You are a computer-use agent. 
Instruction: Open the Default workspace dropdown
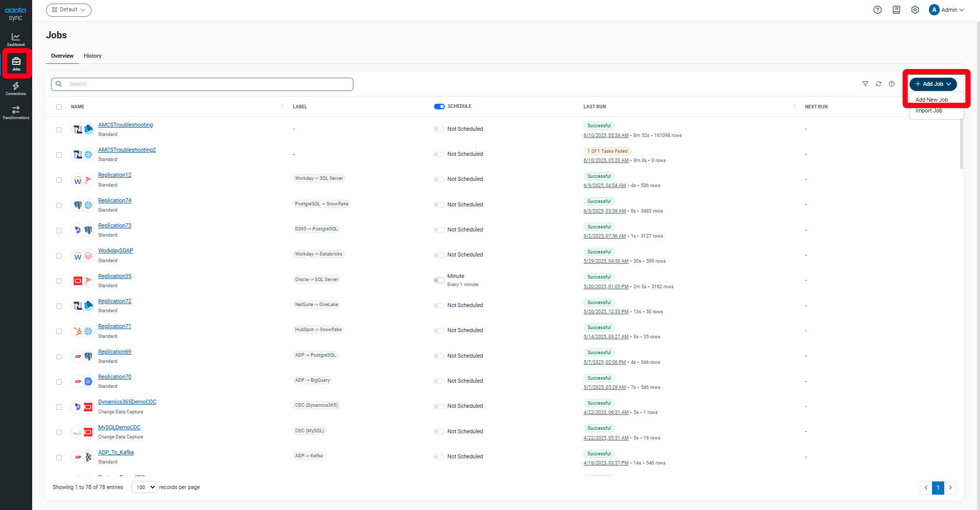(x=68, y=10)
